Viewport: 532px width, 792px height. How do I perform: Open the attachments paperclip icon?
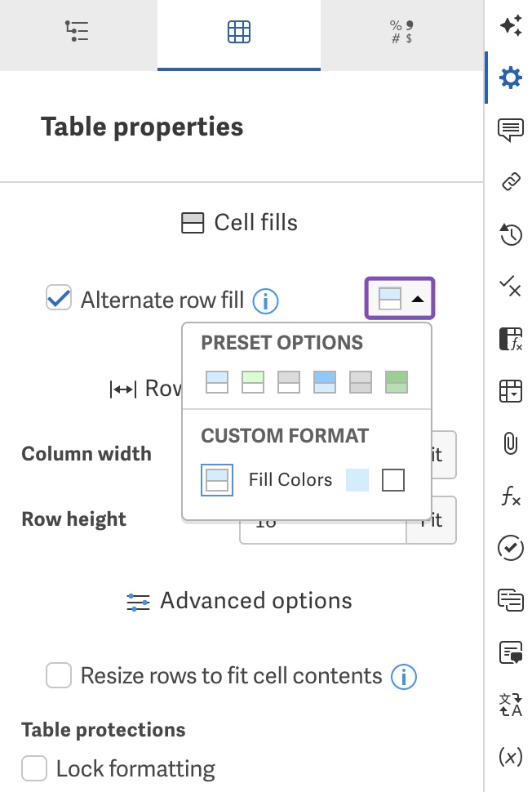tap(510, 443)
